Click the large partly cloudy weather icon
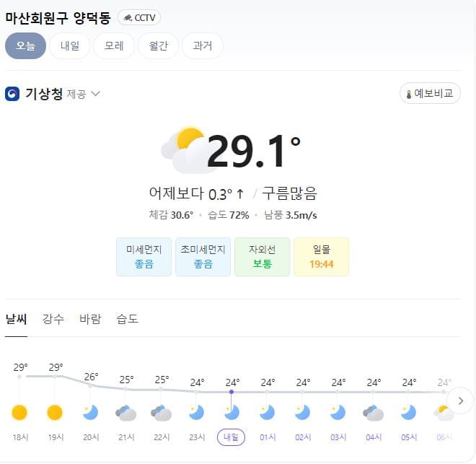 pos(185,150)
